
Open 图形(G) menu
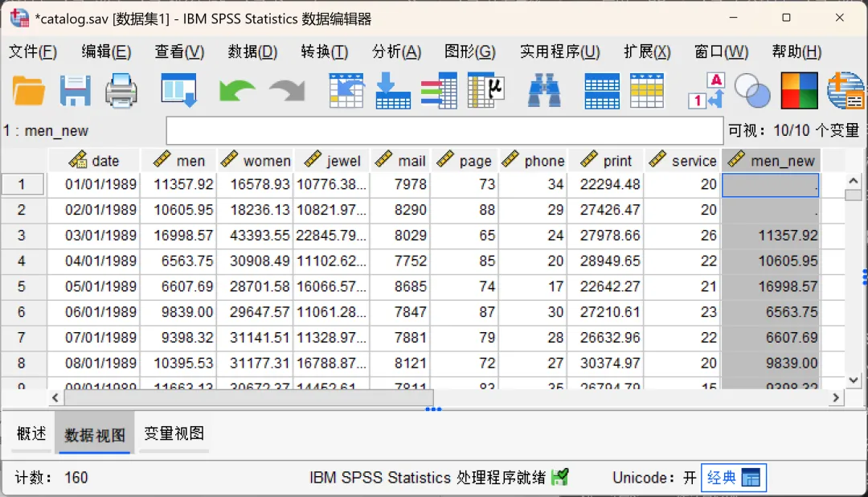coord(469,51)
